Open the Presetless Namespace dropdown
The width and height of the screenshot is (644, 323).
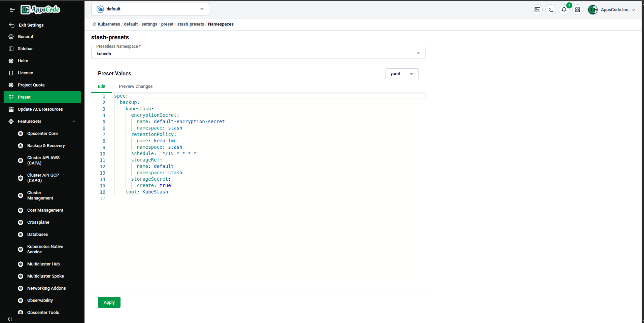click(x=418, y=53)
